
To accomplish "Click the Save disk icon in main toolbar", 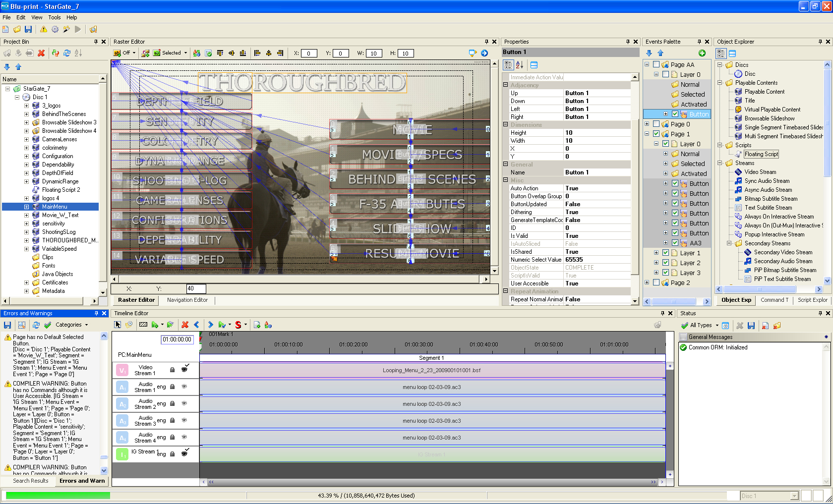I will pyautogui.click(x=28, y=29).
